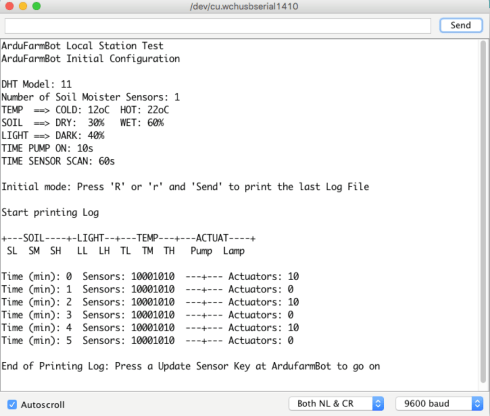Click the Send button
490x416 pixels.
461,25
